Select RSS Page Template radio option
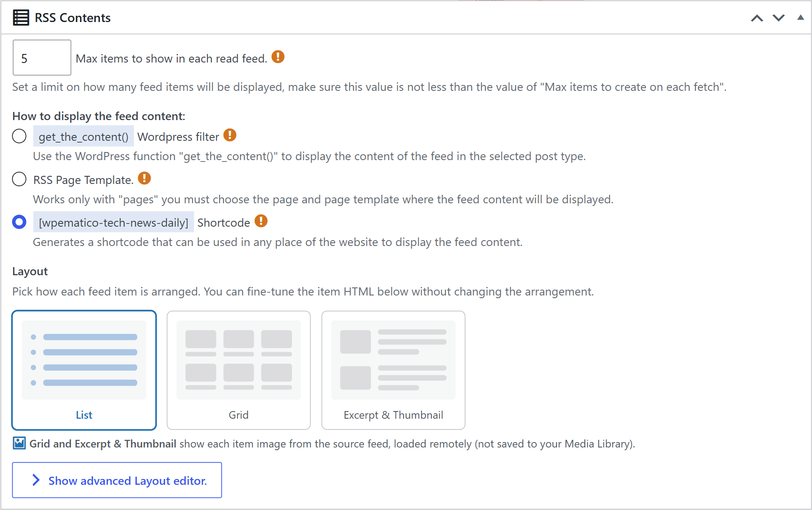Screen dimensions: 812x510 tap(19, 179)
